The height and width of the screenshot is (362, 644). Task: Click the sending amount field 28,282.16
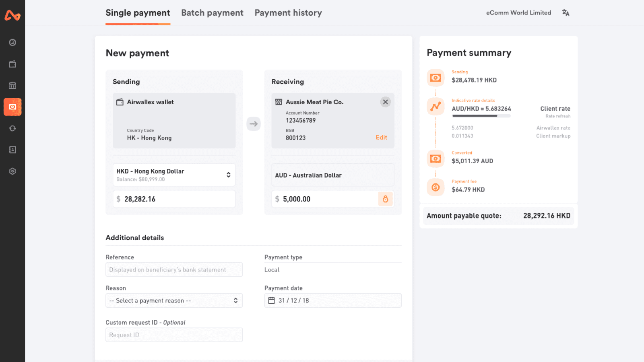[174, 199]
